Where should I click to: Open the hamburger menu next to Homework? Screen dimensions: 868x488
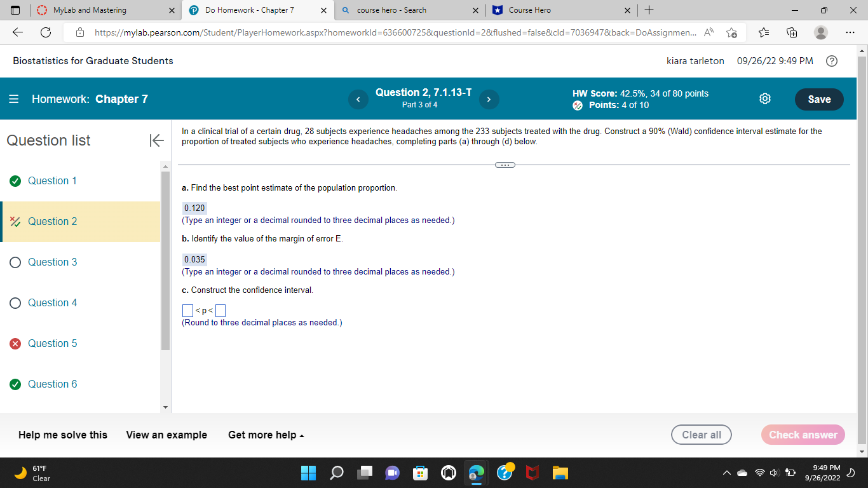click(13, 99)
